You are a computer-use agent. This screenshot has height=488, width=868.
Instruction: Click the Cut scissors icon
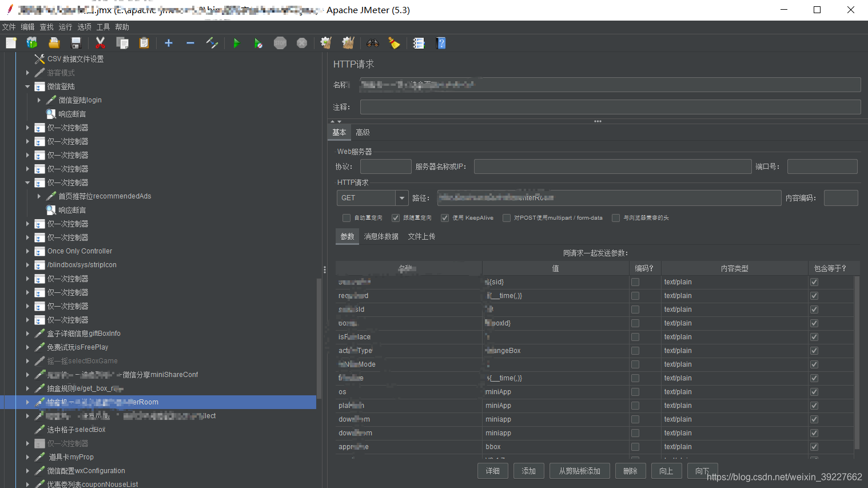point(101,43)
